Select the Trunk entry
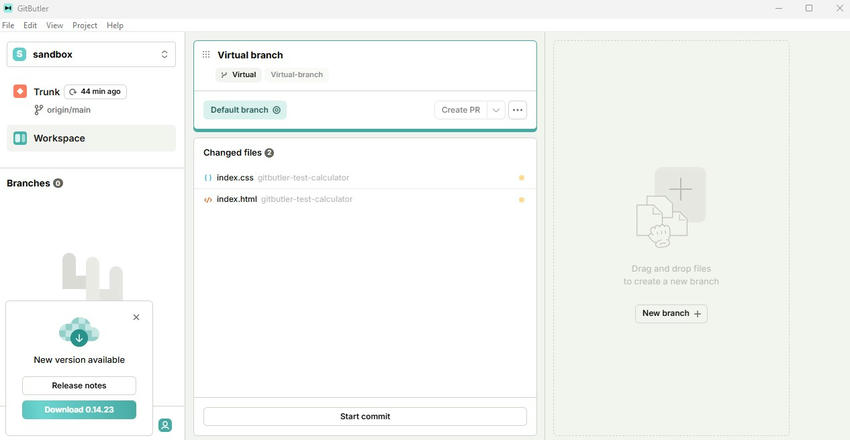This screenshot has width=850, height=440. tap(47, 92)
